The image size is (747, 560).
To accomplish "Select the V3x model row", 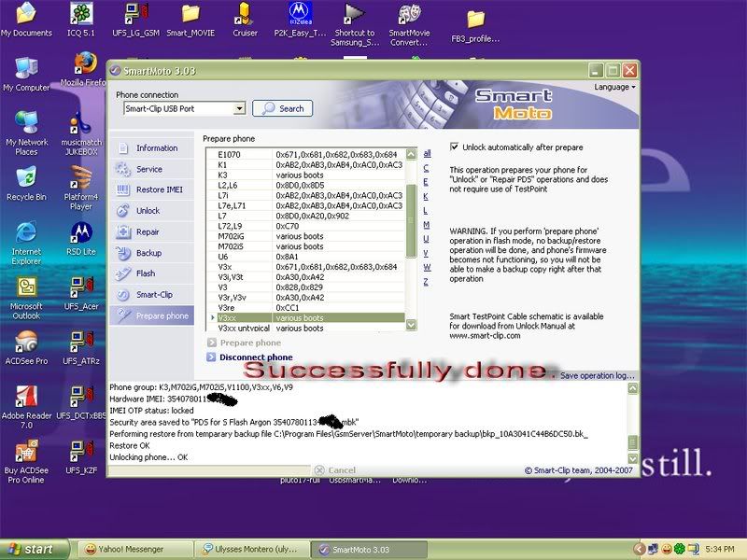I will click(x=306, y=267).
